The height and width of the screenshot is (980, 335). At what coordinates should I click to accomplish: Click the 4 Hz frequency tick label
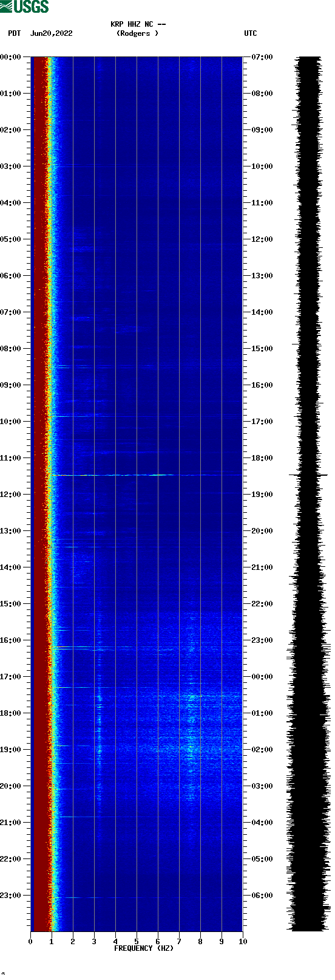tap(115, 942)
